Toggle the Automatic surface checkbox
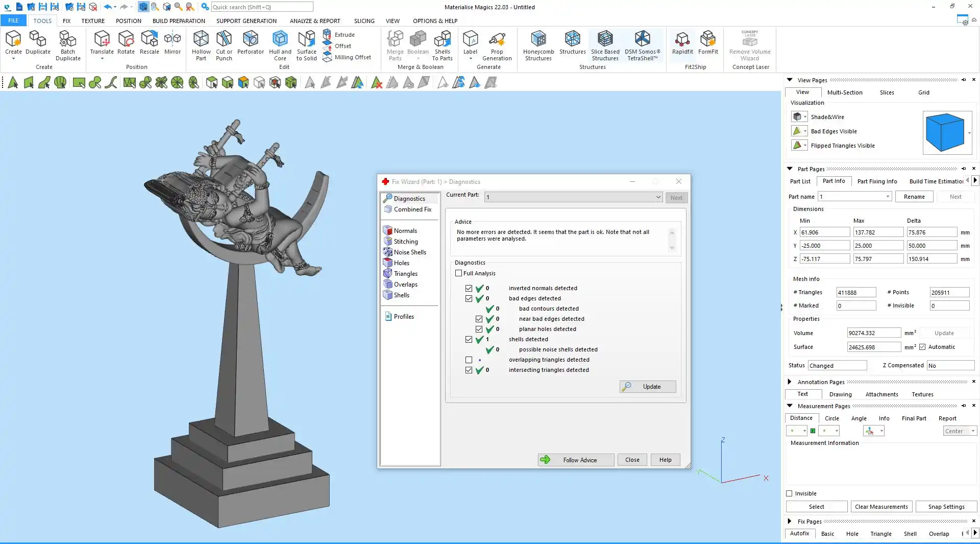This screenshot has height=544, width=980. [x=922, y=347]
